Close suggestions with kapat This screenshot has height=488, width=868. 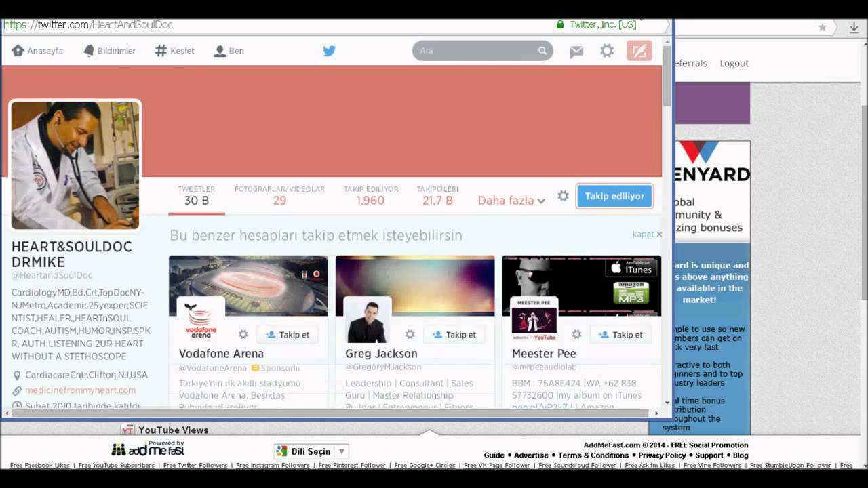647,234
